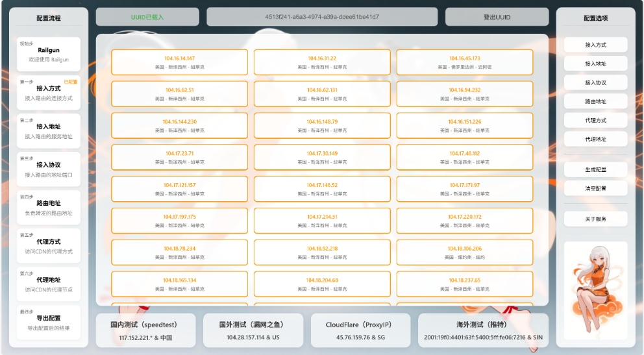Viewport: 644px width, 355px height.
Task: Go to 第三步 接入协议 step
Action: [x=49, y=169]
